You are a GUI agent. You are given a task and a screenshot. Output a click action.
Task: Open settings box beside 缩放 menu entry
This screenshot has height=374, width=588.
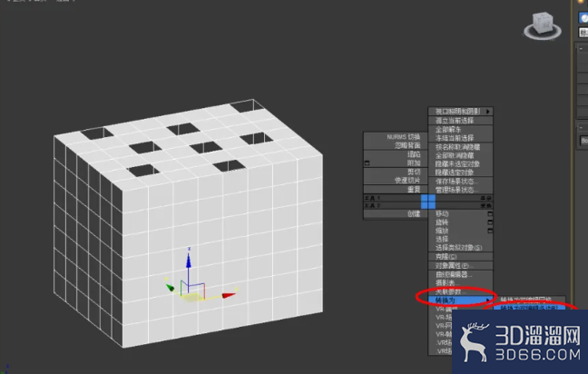490,231
